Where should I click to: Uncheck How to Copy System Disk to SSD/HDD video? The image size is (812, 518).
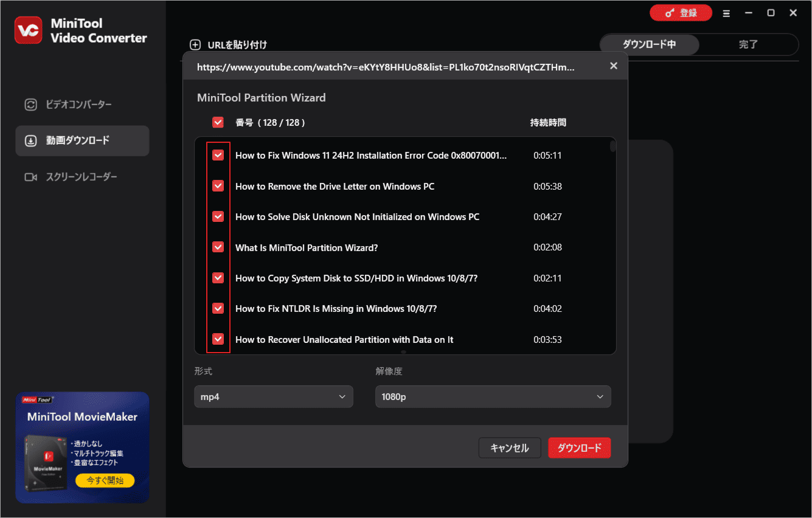pos(218,278)
